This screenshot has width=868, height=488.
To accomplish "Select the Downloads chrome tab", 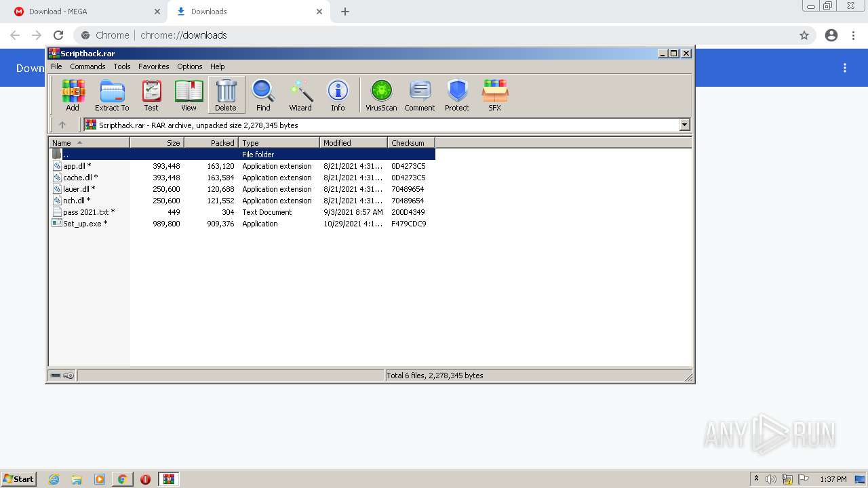I will (x=248, y=12).
